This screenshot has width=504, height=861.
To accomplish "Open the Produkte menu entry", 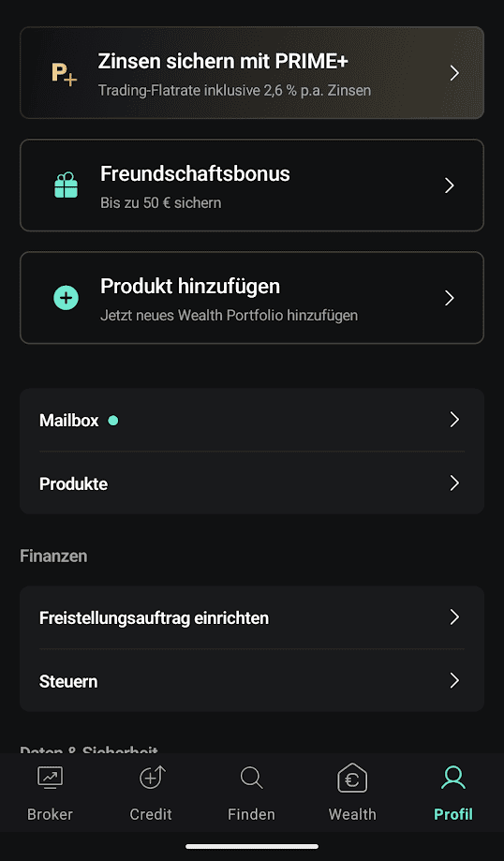I will (252, 483).
